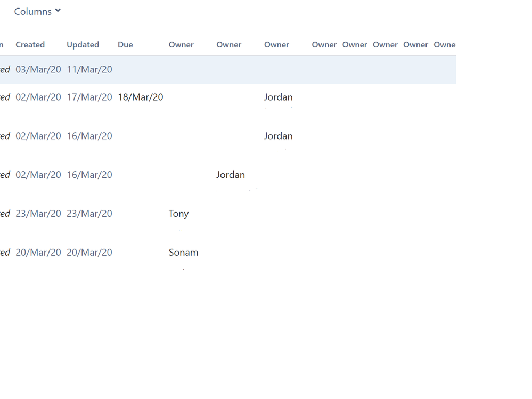The image size is (532, 399).
Task: Click the Created date 03/Mar/20
Action: 38,69
